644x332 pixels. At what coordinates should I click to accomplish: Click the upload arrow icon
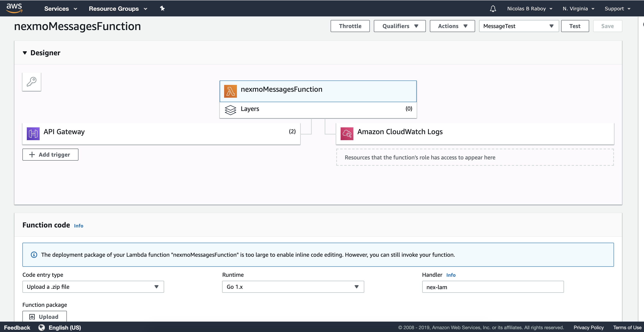(32, 317)
